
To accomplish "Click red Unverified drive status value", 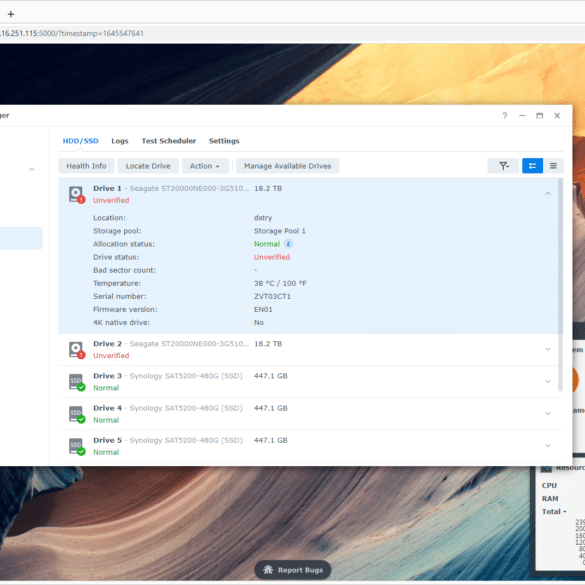I will point(272,257).
